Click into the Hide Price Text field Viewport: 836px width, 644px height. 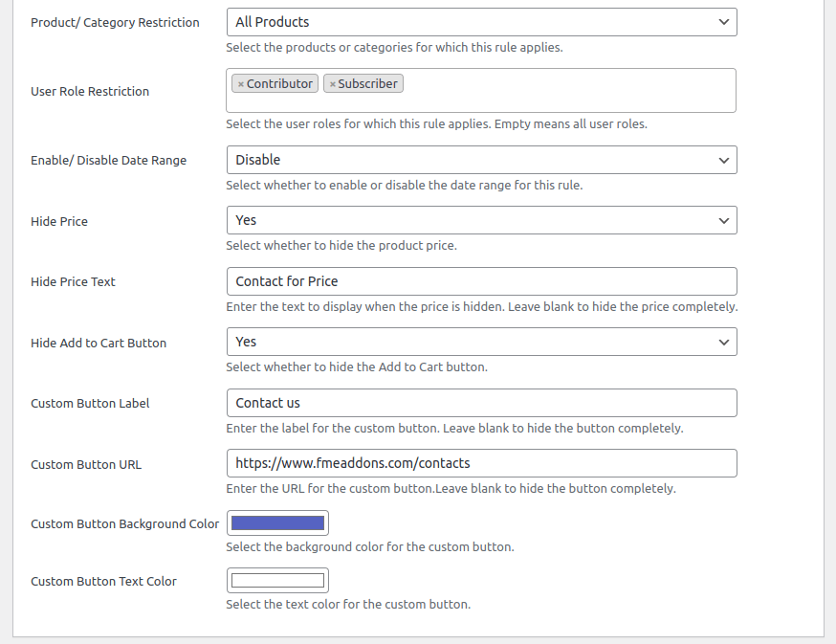pos(481,281)
